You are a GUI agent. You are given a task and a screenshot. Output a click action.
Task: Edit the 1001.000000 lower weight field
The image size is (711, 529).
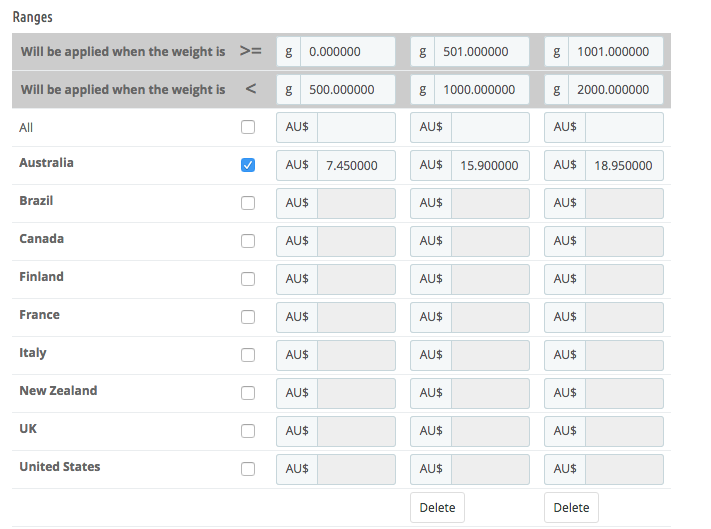pos(615,52)
